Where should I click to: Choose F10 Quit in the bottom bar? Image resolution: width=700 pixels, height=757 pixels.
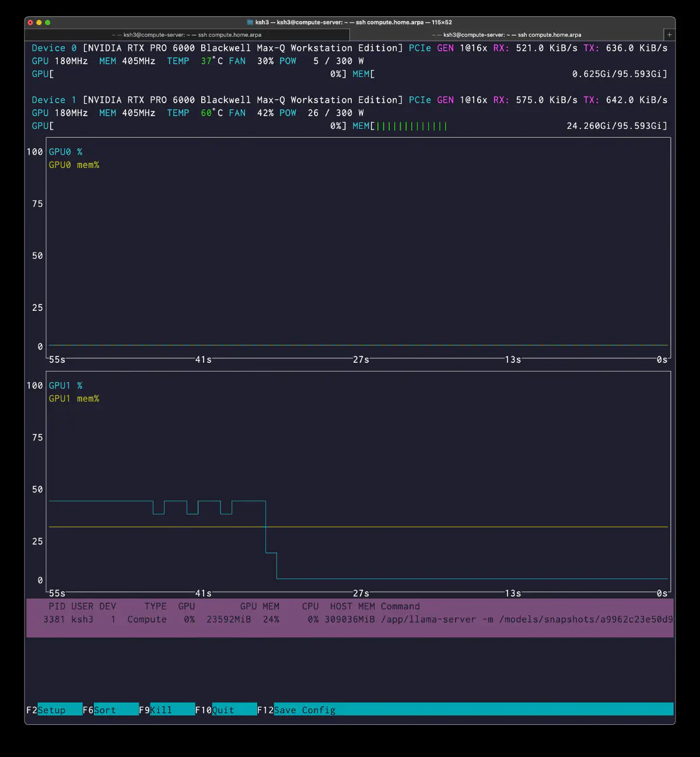point(226,710)
